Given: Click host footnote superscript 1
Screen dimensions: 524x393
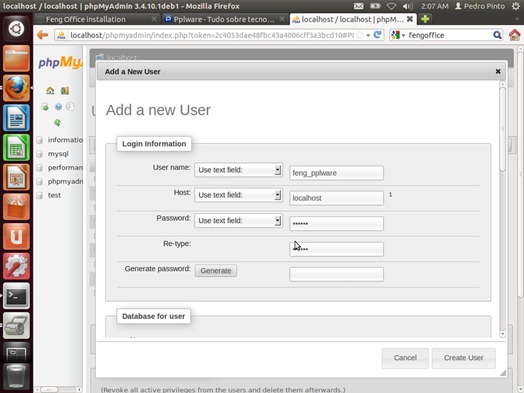Looking at the screenshot, I should 390,194.
